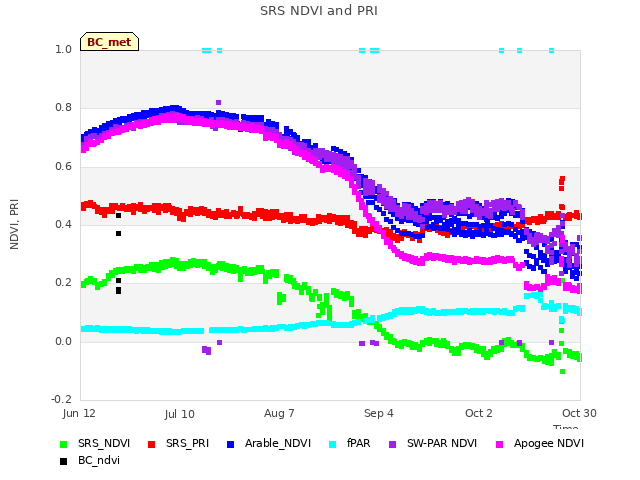Select the SRS_NDVI legend label
This screenshot has height=480, width=640.
(104, 444)
